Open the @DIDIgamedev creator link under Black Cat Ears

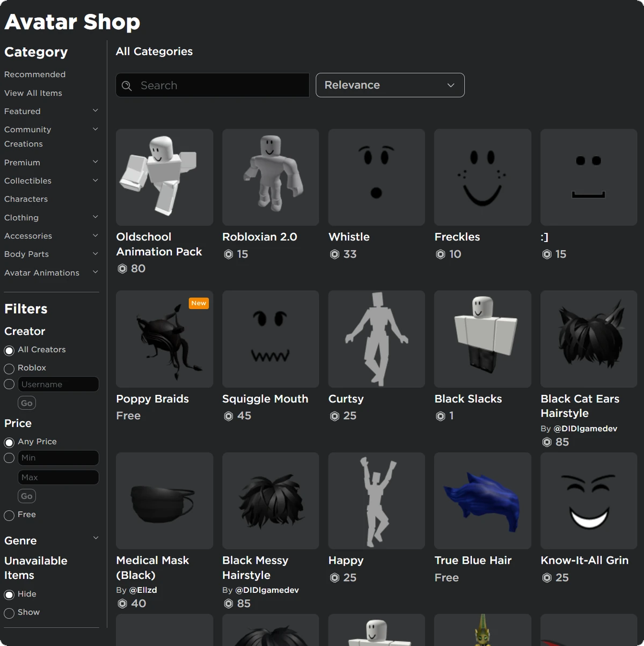586,429
